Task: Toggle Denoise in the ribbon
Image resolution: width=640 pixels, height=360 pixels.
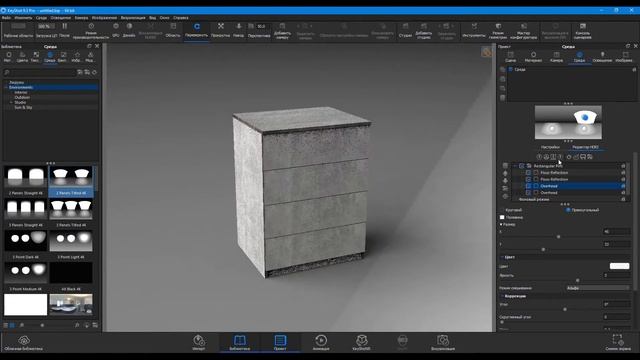Action: point(129,30)
